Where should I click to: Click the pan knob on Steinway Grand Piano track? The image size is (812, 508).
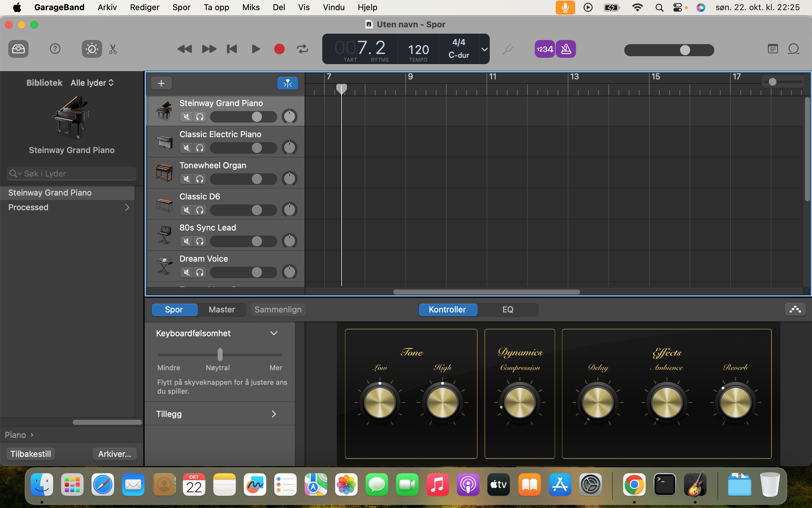(289, 117)
